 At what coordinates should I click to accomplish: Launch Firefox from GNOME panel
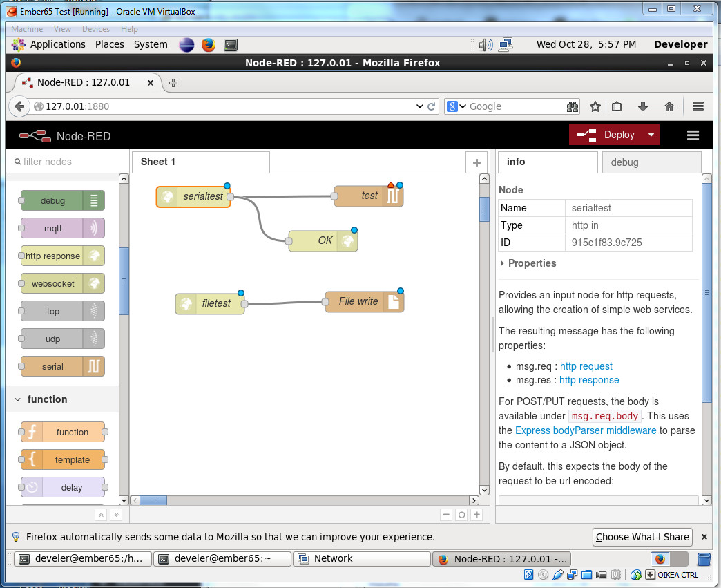[209, 45]
